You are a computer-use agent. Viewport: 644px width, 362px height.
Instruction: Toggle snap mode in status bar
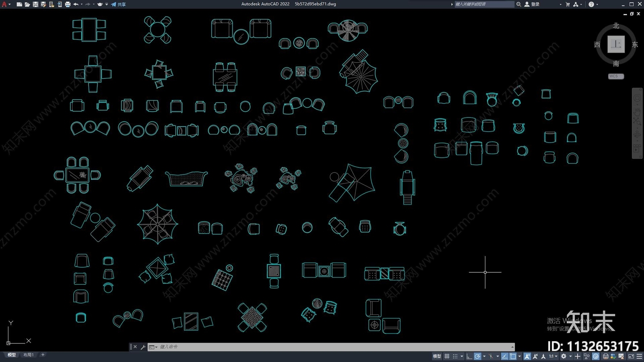[455, 356]
